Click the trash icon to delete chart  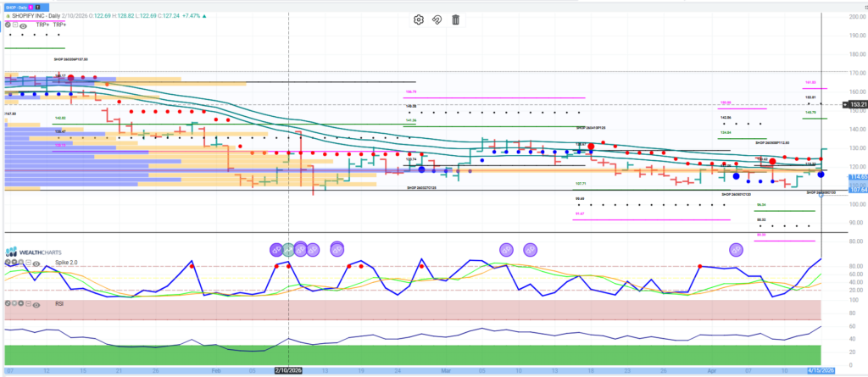point(456,20)
